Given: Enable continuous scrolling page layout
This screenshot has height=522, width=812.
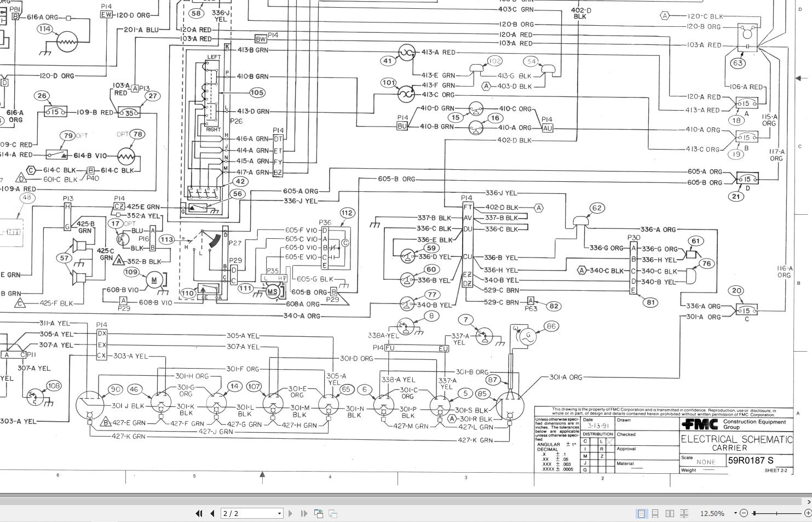Looking at the screenshot, I should pyautogui.click(x=656, y=513).
